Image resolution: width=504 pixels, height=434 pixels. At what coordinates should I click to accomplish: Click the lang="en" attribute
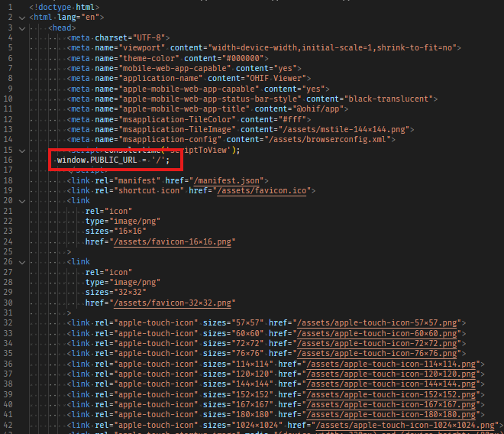(79, 17)
